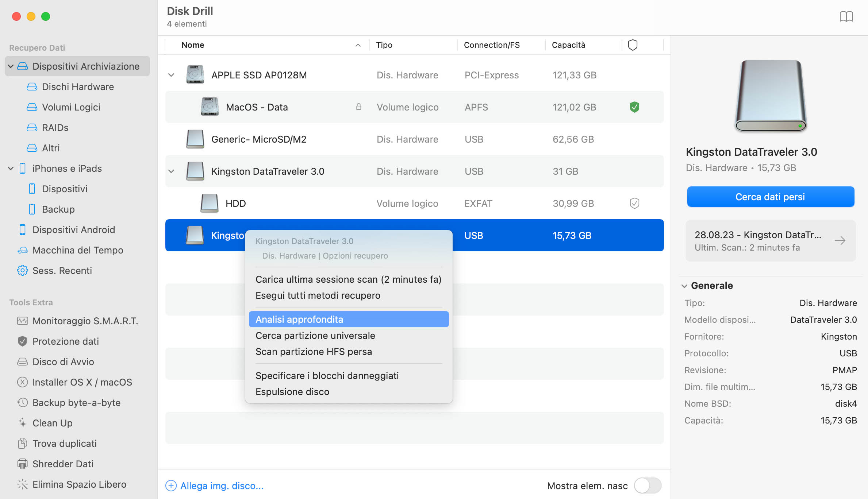Click the 62,56 GB capacity cell
Viewport: 868px width, 499px height.
[573, 139]
